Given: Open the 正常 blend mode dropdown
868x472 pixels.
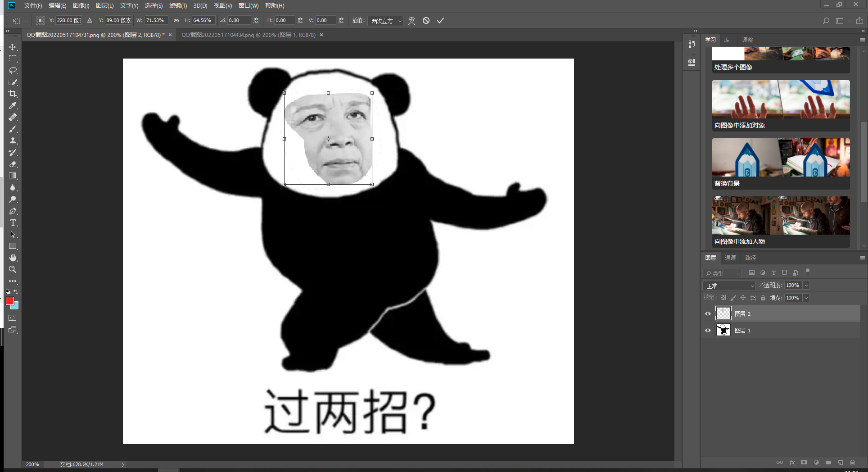Looking at the screenshot, I should point(728,286).
